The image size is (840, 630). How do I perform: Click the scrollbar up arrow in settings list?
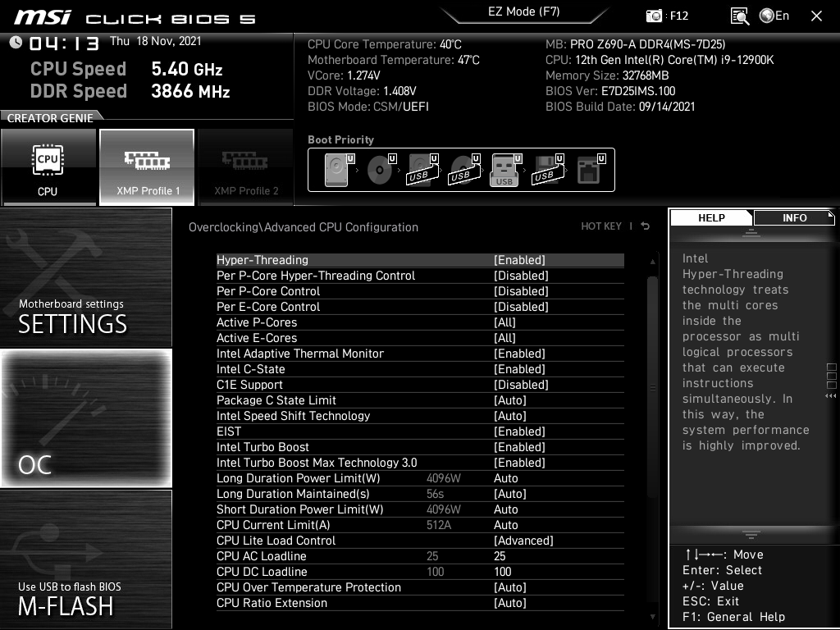point(652,262)
